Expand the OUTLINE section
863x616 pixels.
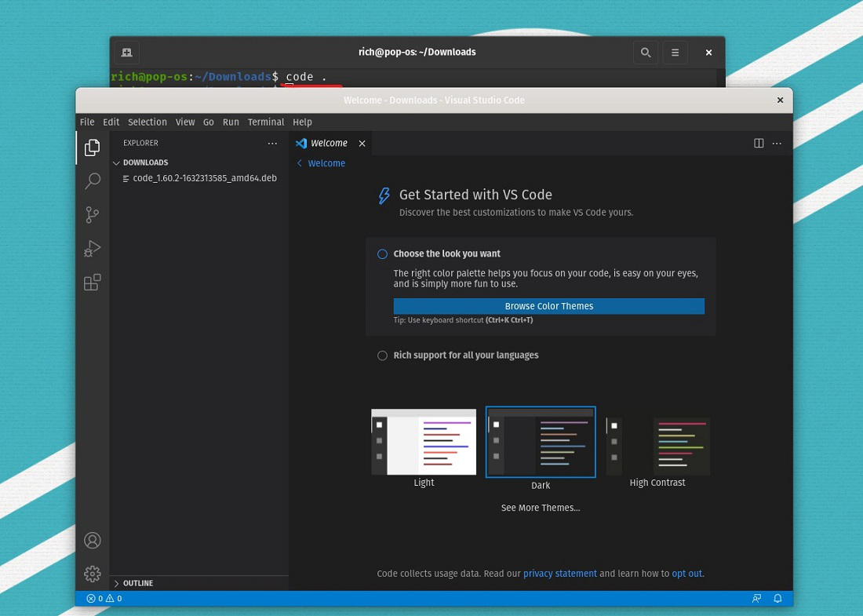pyautogui.click(x=116, y=583)
